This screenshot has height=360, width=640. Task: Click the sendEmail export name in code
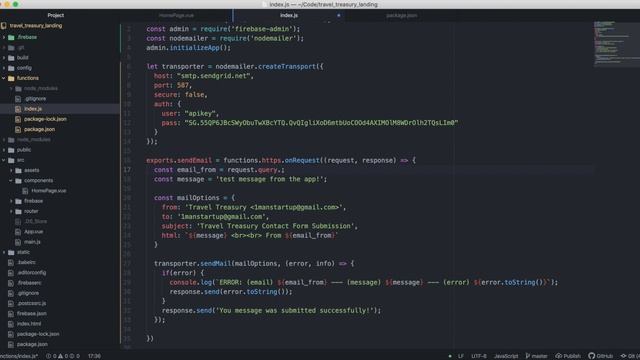(x=194, y=160)
